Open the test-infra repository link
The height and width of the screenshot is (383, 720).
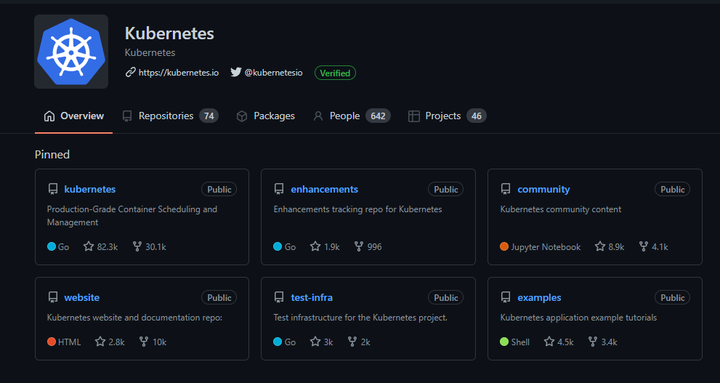(x=312, y=298)
